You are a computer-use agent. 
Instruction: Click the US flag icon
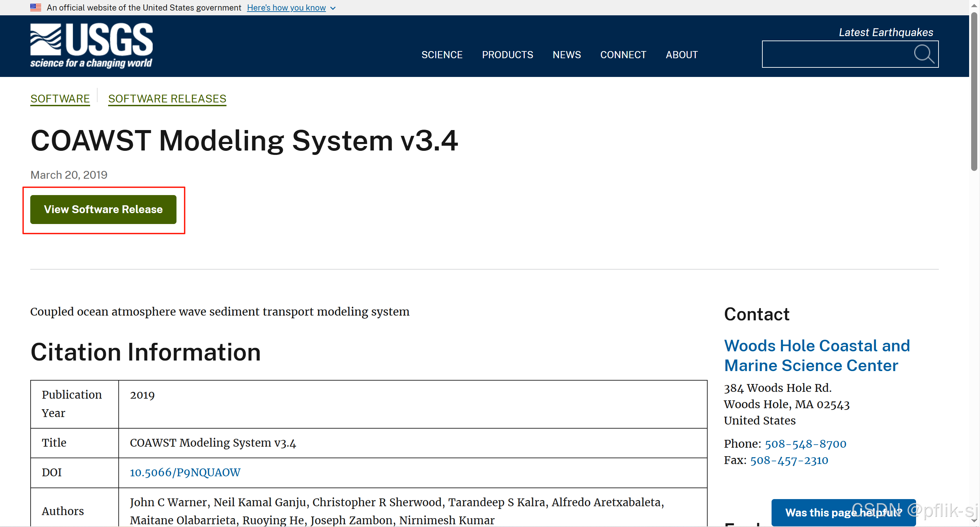tap(36, 7)
